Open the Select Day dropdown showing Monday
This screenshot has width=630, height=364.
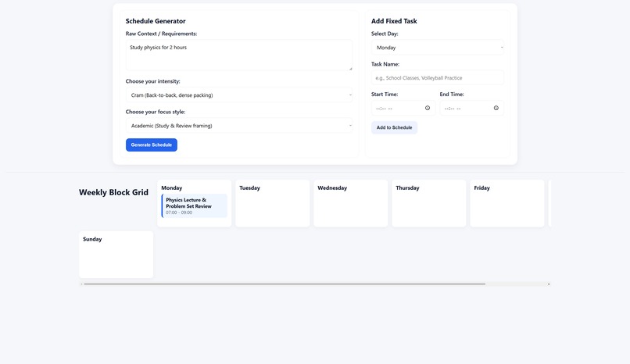[438, 48]
